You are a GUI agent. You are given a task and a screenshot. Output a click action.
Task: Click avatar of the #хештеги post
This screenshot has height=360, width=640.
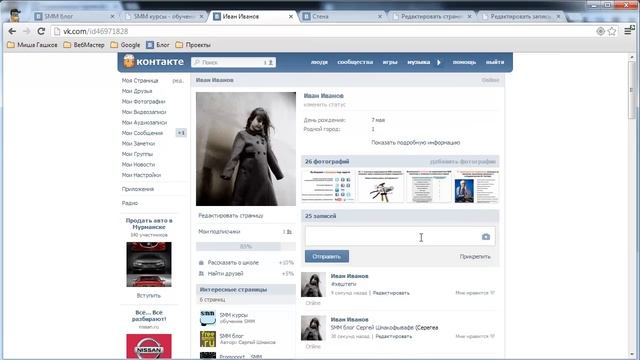click(x=313, y=284)
